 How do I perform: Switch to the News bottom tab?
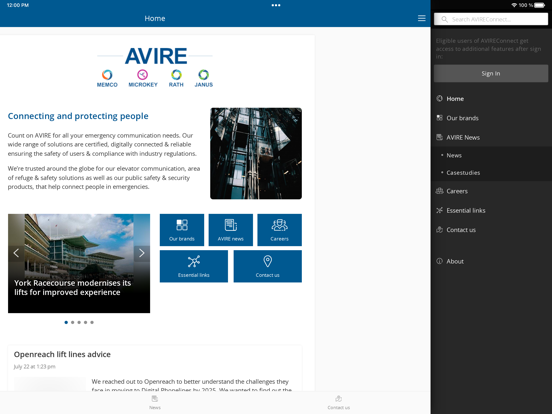pos(155,402)
